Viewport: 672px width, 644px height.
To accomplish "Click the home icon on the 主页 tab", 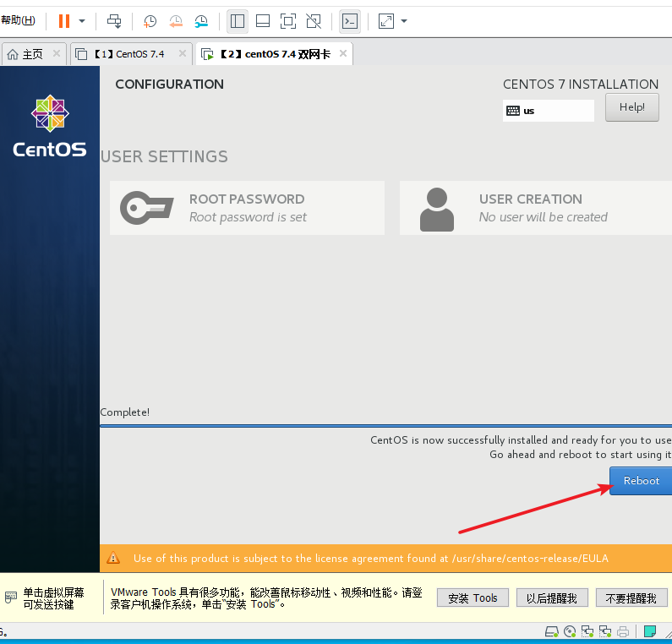I will tap(13, 54).
